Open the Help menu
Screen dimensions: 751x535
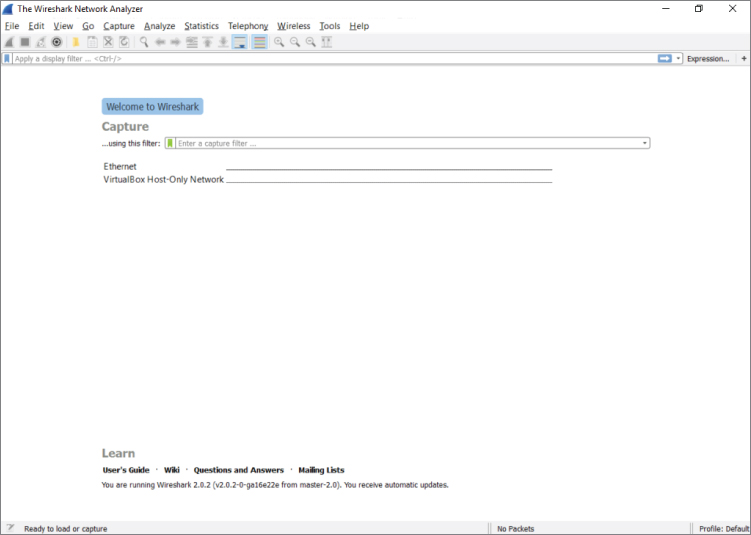[x=359, y=26]
